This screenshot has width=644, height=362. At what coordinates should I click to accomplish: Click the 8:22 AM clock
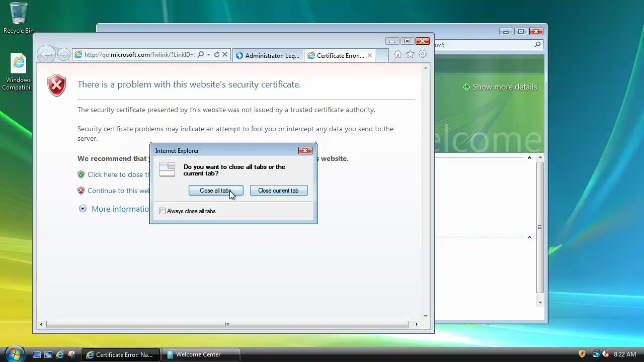click(625, 354)
